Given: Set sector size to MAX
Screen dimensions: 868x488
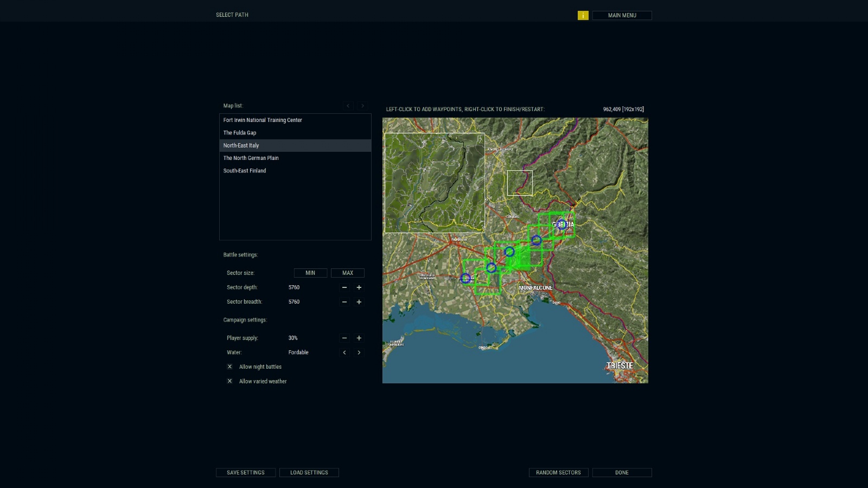Looking at the screenshot, I should tap(348, 273).
